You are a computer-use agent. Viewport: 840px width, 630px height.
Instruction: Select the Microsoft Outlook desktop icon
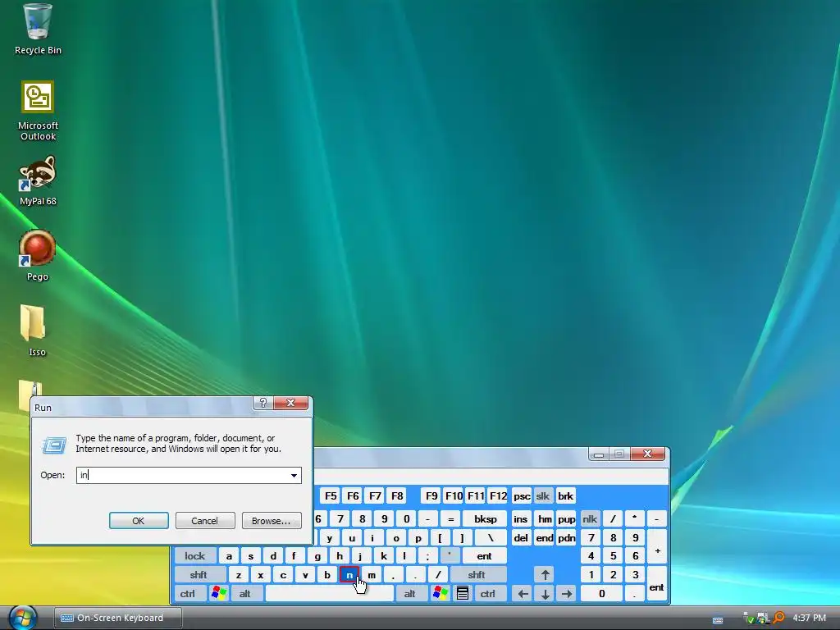click(38, 111)
